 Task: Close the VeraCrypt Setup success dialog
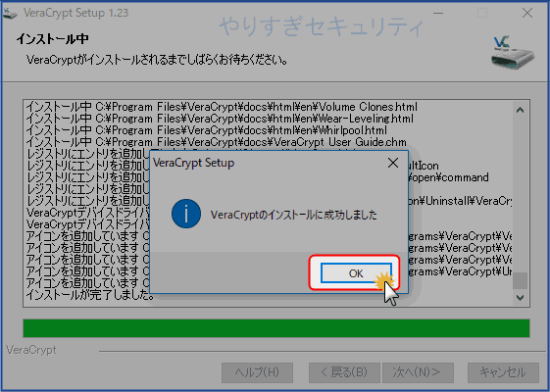coord(393,163)
